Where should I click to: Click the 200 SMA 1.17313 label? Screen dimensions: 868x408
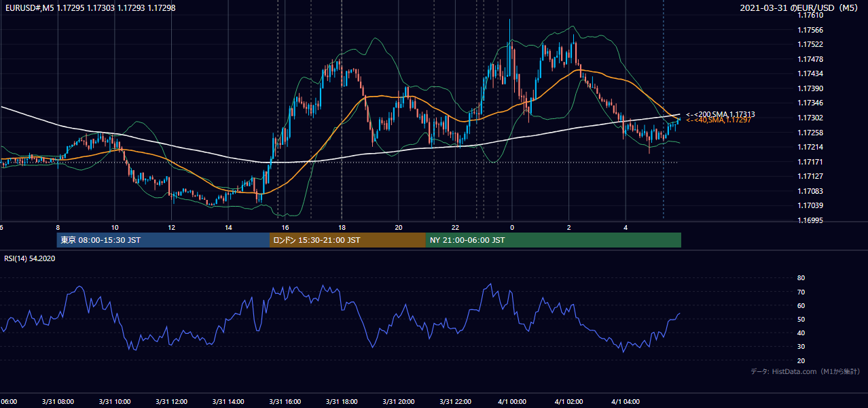(721, 114)
